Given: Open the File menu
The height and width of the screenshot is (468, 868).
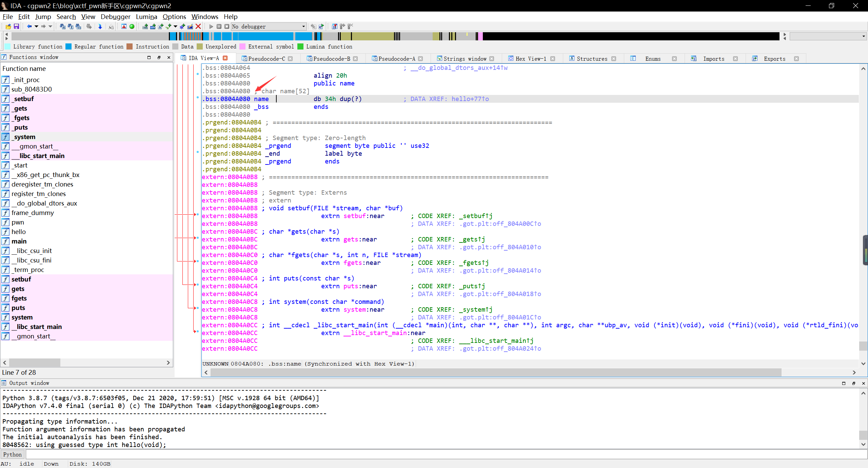Looking at the screenshot, I should click(7, 17).
